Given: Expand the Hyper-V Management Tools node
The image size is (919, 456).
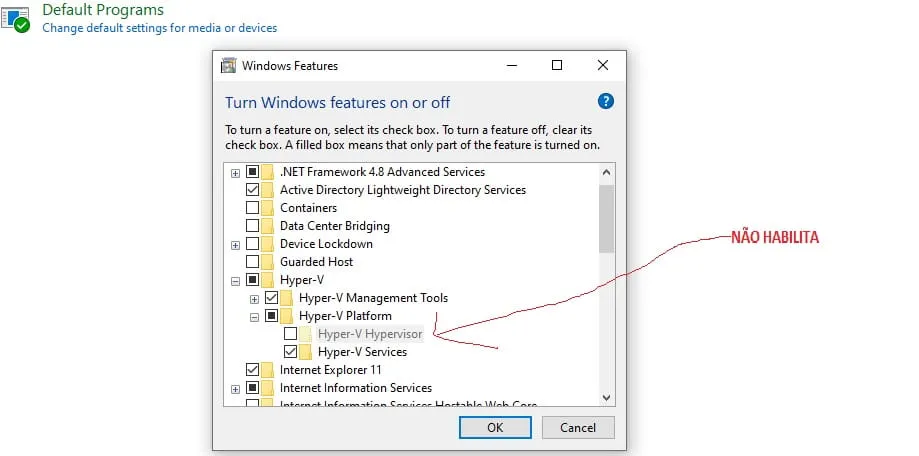Looking at the screenshot, I should pos(255,298).
